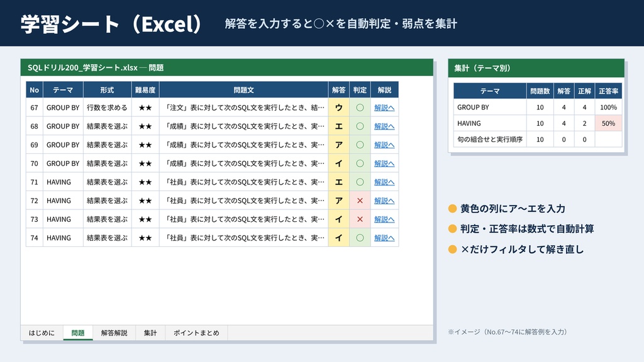Viewport: 644px width, 362px height.
Task: Select the answer cell イ in row 73
Action: pyautogui.click(x=339, y=219)
